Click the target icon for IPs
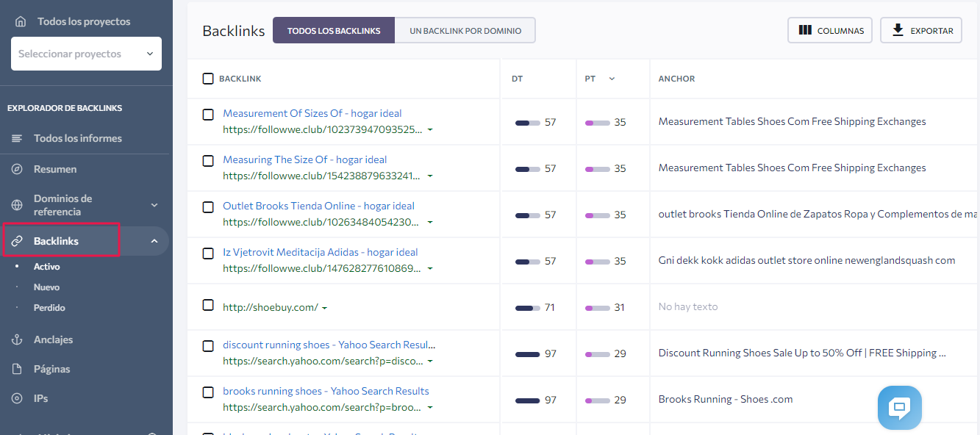Viewport: 980px width, 435px height. point(18,398)
